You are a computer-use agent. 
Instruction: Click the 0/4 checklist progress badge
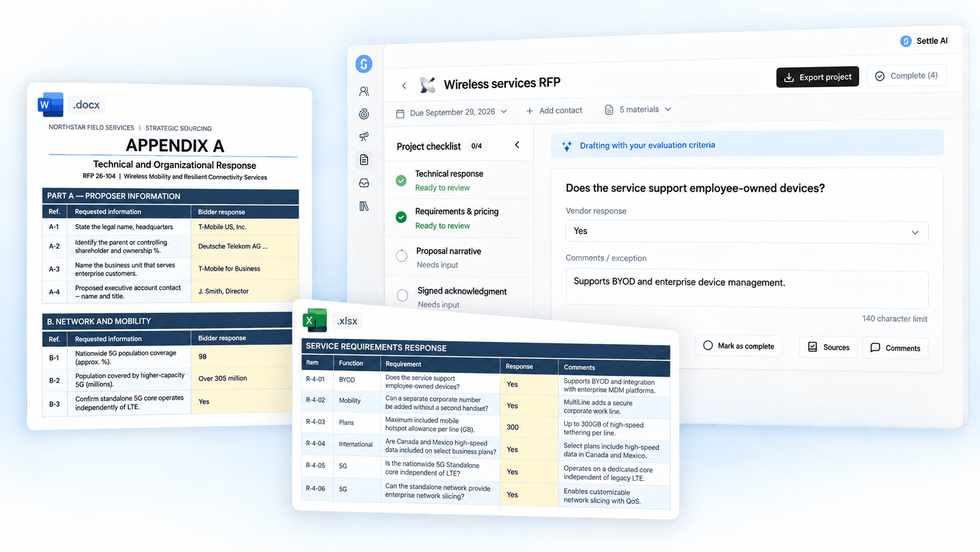pos(477,146)
